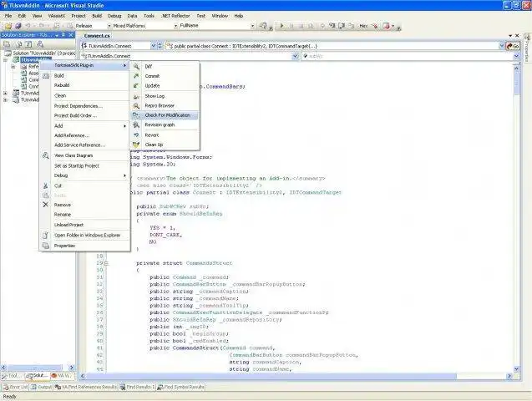Open the Build menu in the menu bar
532x401 pixels.
tap(97, 16)
